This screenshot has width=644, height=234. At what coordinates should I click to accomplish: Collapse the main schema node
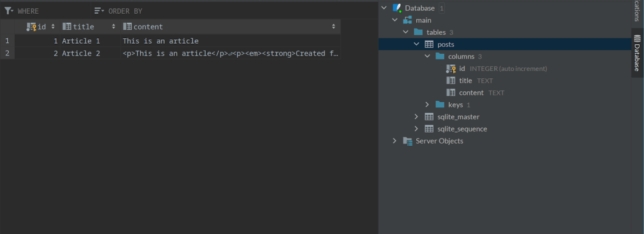click(395, 20)
